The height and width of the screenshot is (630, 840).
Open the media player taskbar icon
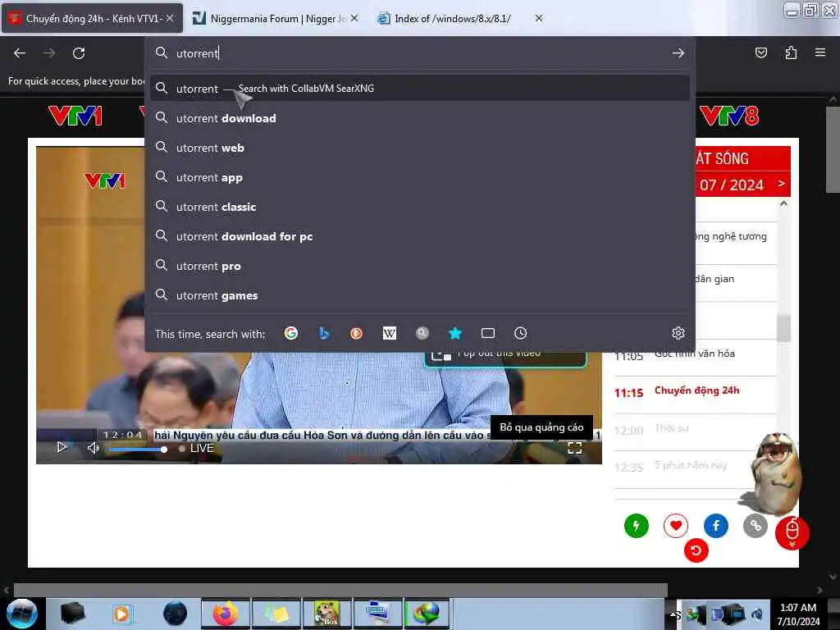pyautogui.click(x=121, y=614)
